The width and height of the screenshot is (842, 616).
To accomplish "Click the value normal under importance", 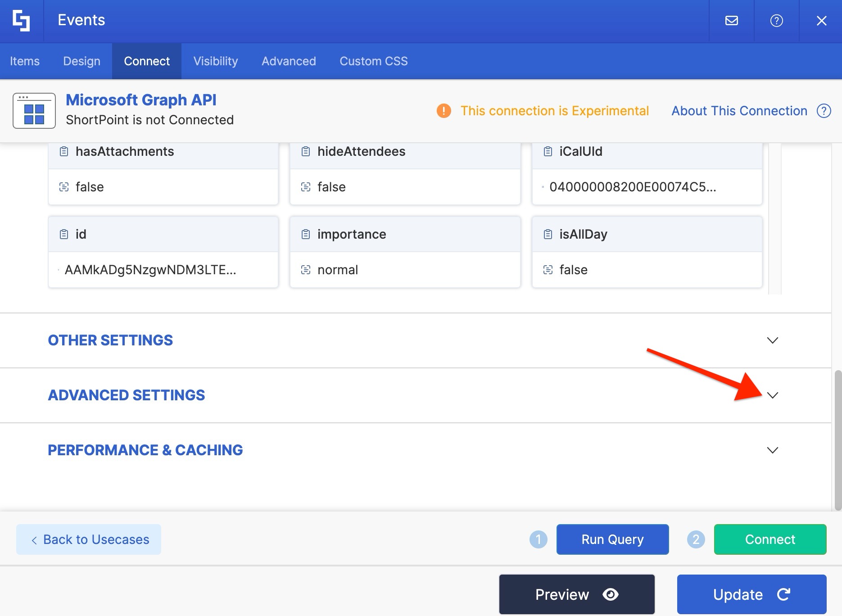I will (x=338, y=270).
